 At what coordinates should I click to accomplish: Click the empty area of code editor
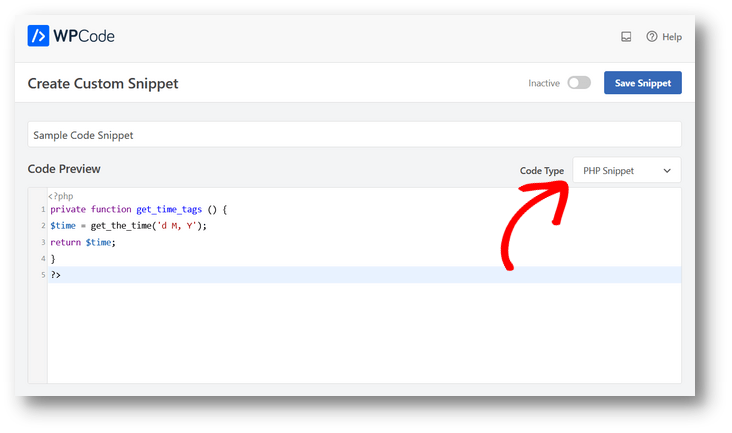[x=360, y=335]
